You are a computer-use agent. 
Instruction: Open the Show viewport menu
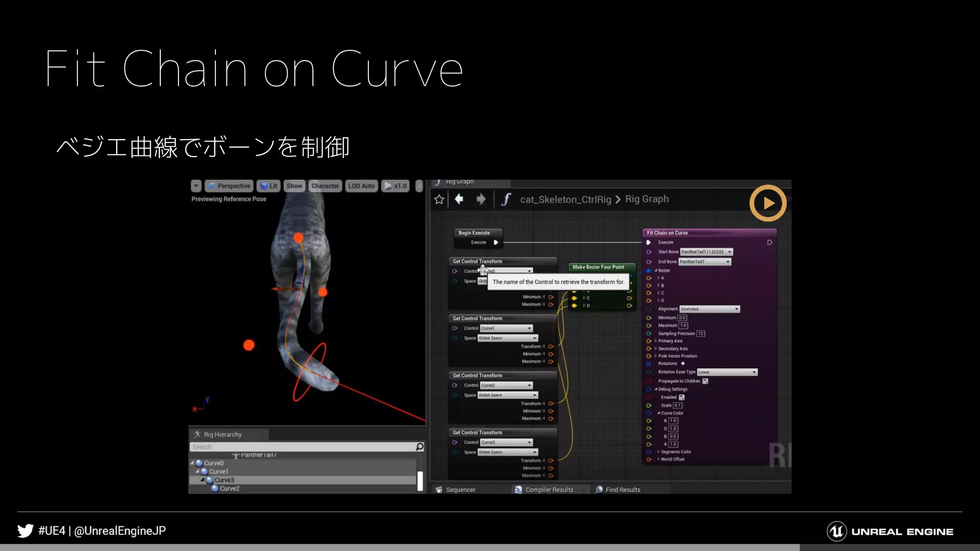[x=294, y=186]
